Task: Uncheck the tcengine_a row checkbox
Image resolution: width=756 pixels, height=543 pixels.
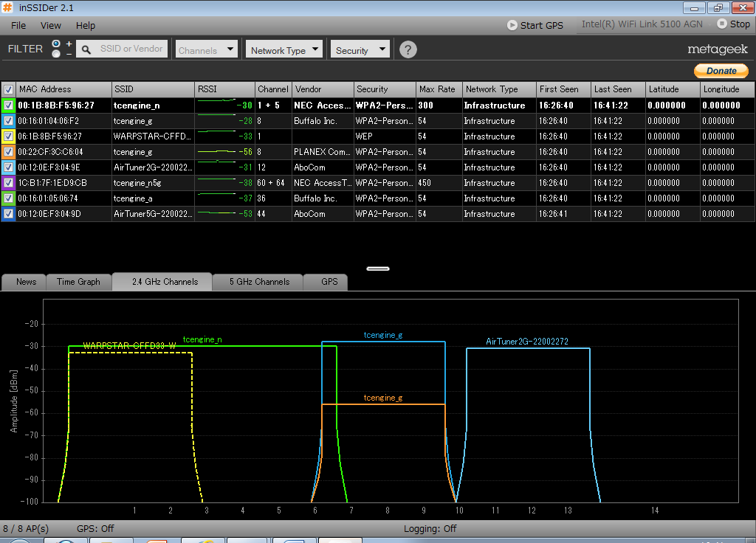Action: [8, 198]
